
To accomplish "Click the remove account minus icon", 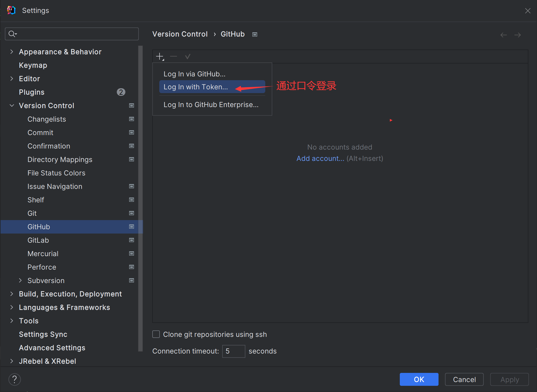I will click(174, 56).
